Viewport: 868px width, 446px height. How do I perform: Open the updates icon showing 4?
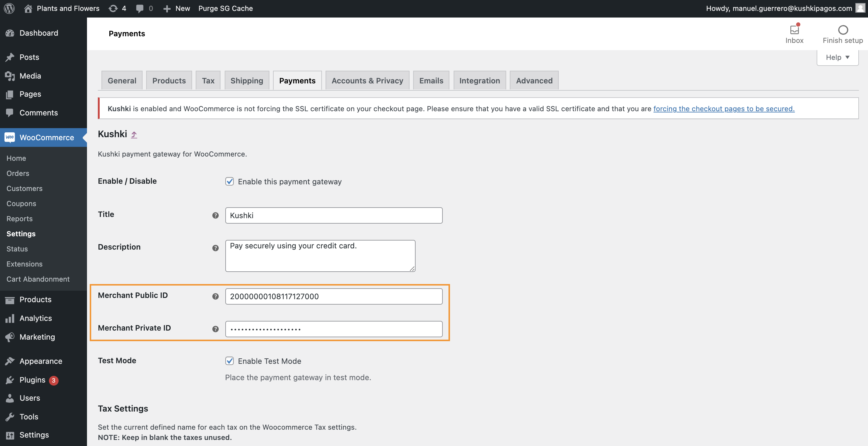click(113, 8)
